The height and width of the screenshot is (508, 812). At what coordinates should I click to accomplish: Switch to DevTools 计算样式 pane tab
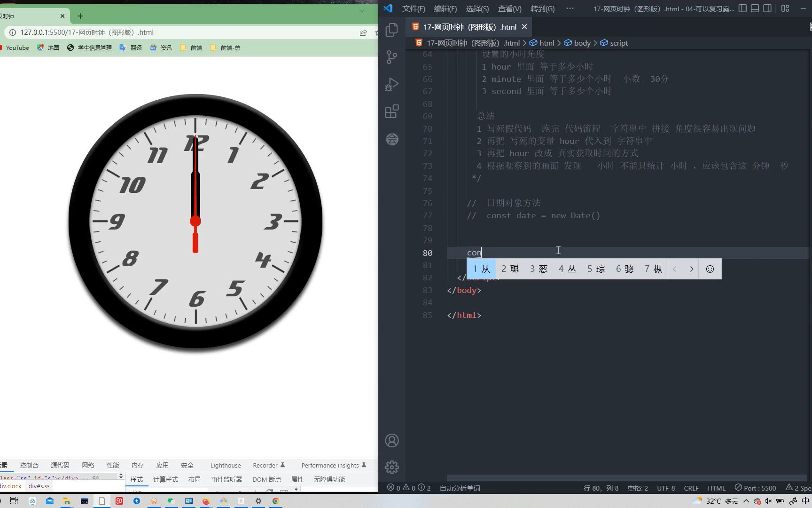coord(165,479)
